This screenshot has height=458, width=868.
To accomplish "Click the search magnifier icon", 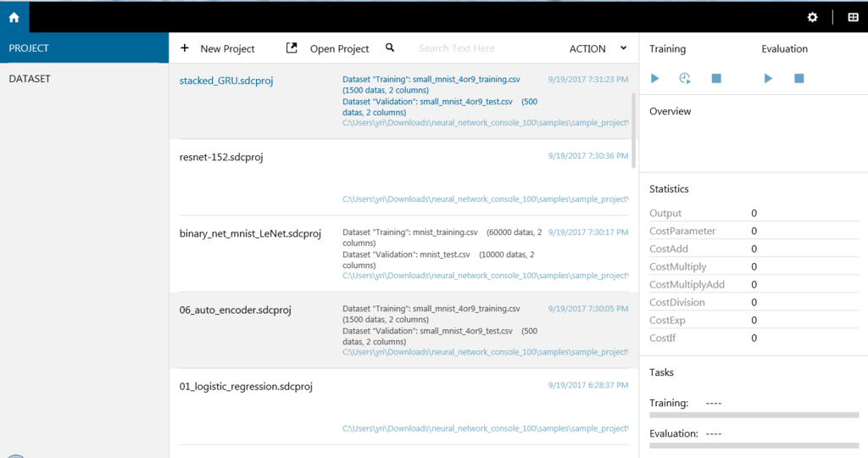I will point(390,47).
